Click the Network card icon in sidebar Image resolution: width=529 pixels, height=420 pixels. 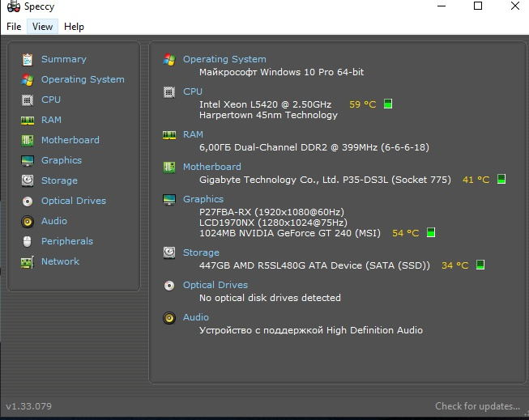tap(28, 262)
